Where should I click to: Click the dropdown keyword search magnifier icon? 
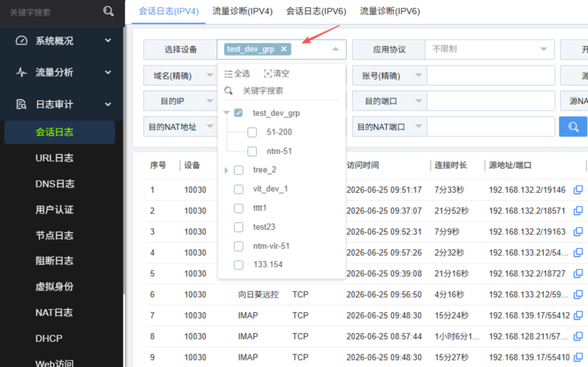point(228,91)
